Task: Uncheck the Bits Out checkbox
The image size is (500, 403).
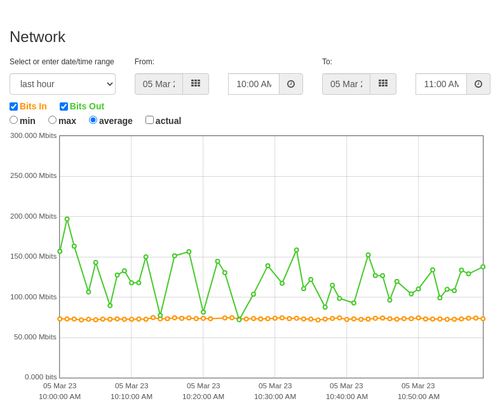Action: point(64,106)
